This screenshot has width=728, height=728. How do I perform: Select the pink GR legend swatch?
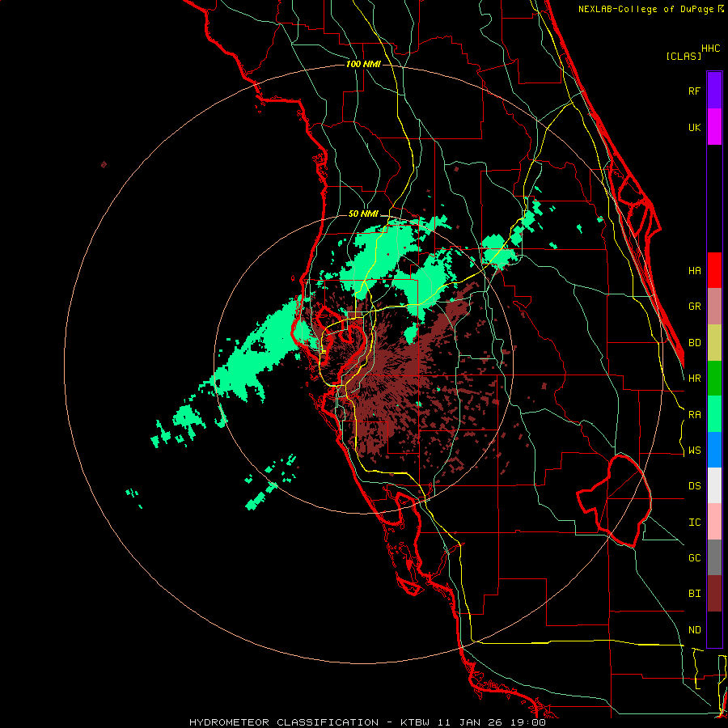tap(714, 307)
